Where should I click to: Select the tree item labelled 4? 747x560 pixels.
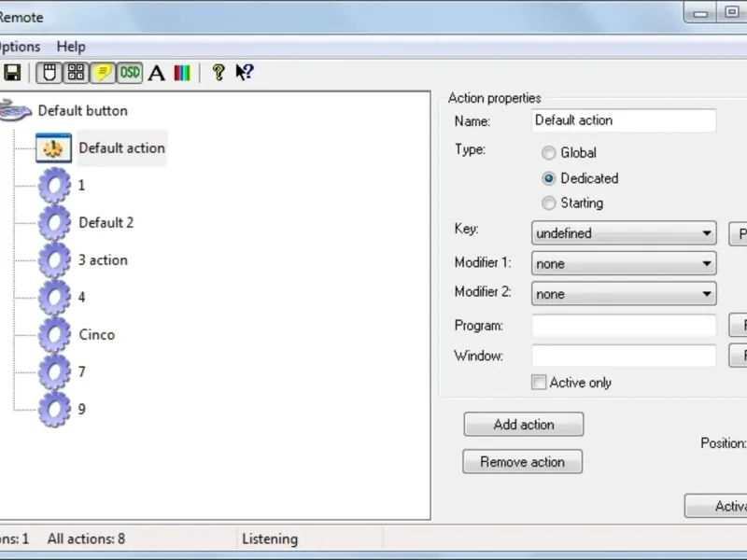tap(82, 297)
